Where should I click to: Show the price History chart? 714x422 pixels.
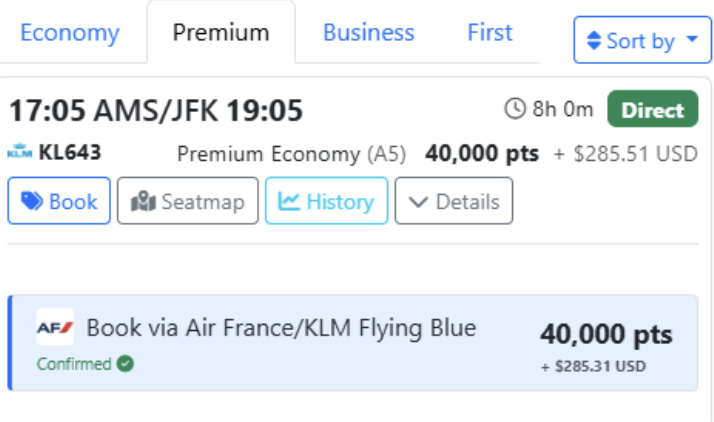pos(326,201)
